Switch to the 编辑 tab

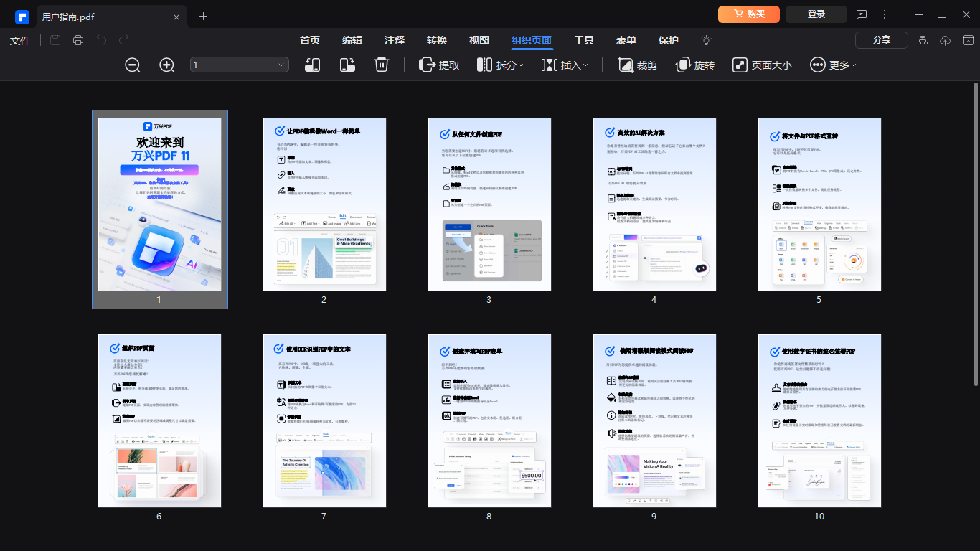352,41
